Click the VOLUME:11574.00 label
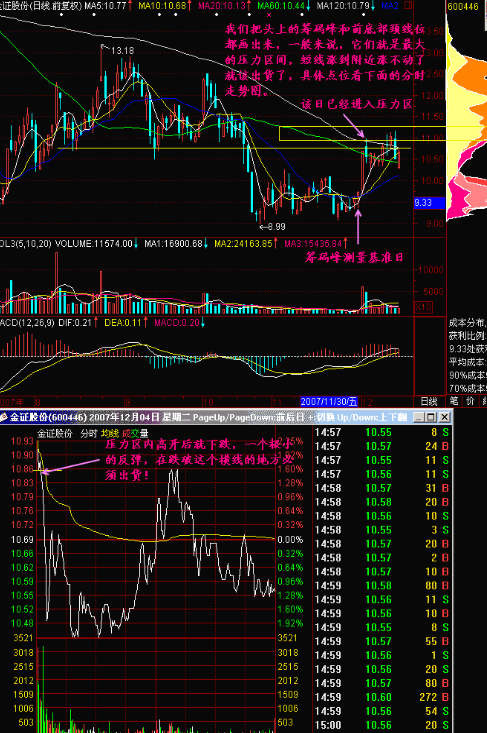487x733 pixels. coord(94,244)
